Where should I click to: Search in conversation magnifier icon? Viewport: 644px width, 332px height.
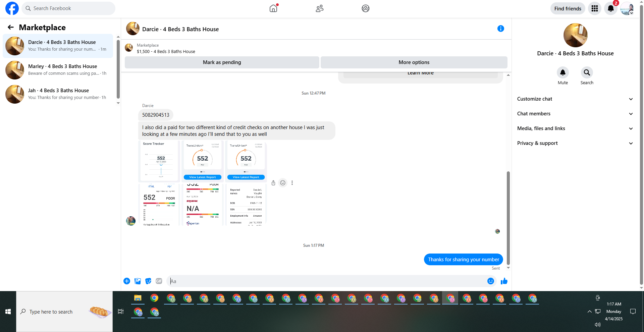(x=587, y=72)
